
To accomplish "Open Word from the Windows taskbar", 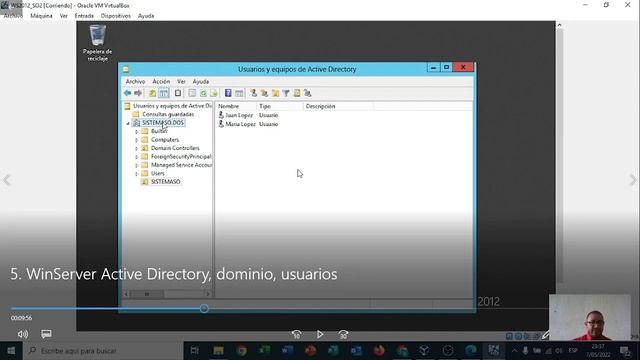I will [287, 351].
